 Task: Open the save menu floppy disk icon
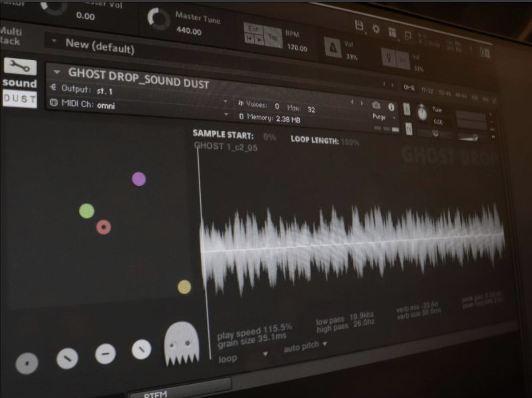360,25
